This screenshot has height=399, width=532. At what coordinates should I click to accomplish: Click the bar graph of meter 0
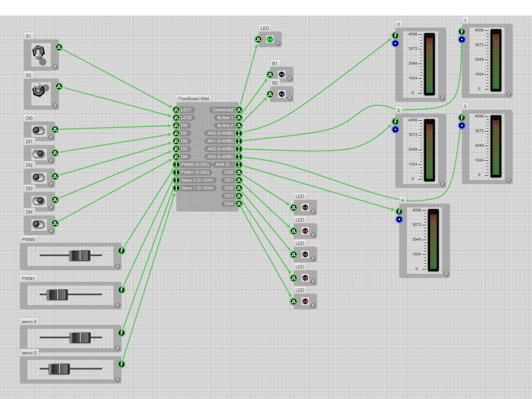pyautogui.click(x=429, y=64)
